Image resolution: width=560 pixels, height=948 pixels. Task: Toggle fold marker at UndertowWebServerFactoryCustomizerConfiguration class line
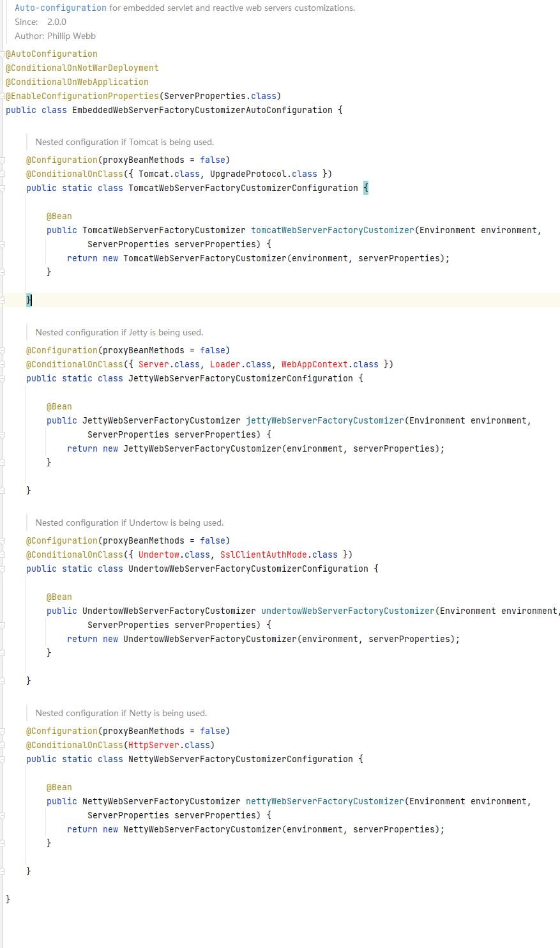pos(3,569)
